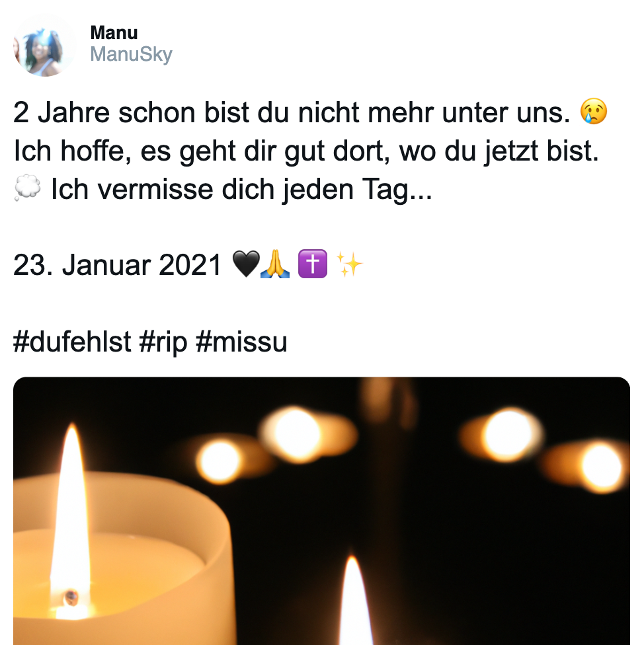644x645 pixels.
Task: Click the purple cross emoji
Action: click(x=313, y=264)
